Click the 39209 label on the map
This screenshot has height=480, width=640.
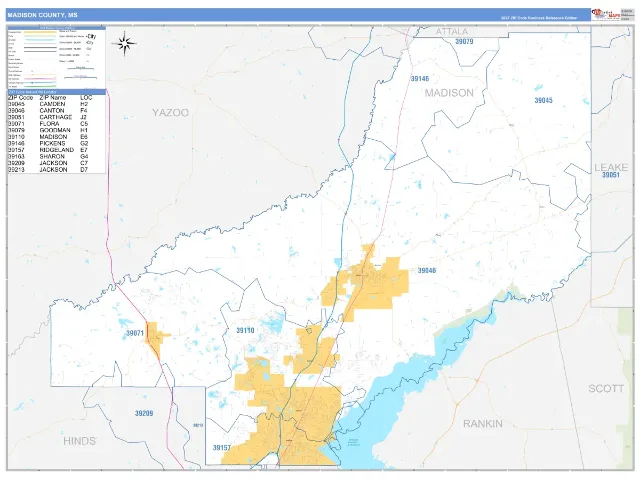pos(144,413)
